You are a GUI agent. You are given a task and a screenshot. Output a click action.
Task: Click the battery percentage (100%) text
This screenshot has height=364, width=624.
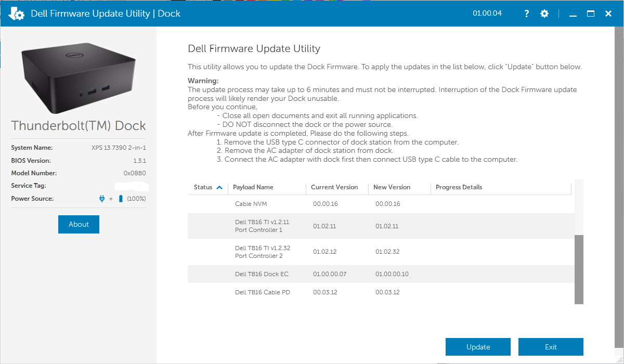pos(136,199)
